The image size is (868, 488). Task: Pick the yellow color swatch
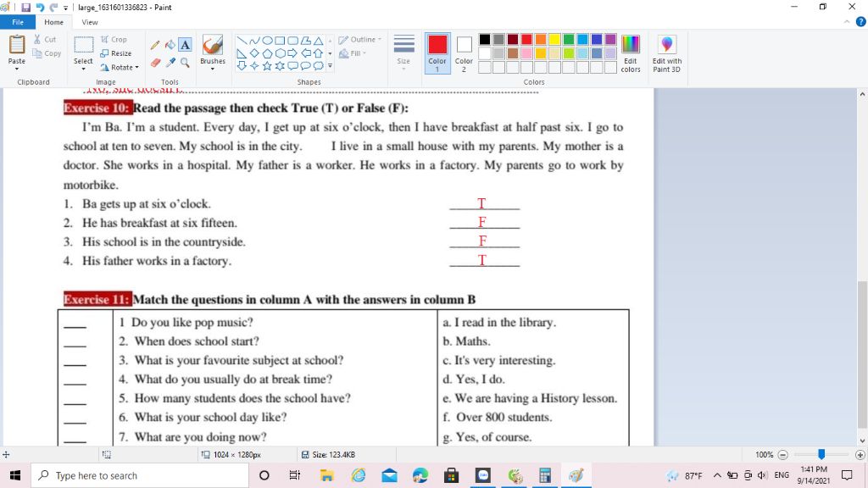[554, 39]
